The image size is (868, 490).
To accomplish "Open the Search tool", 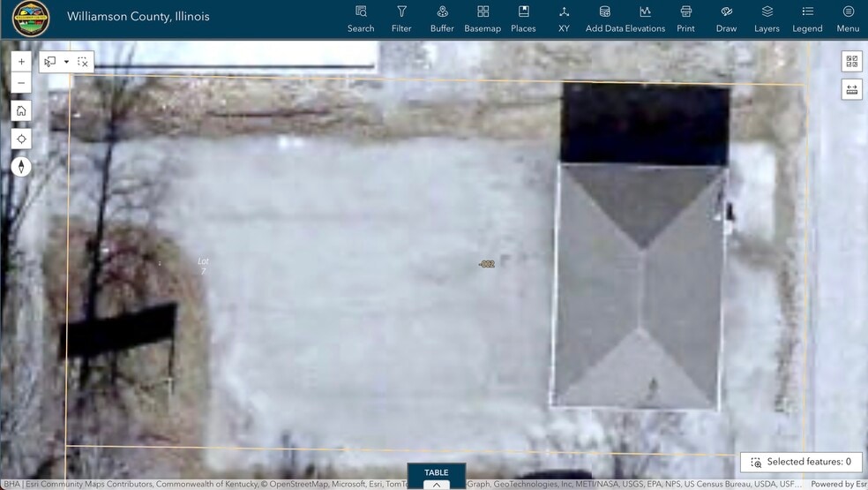I will [361, 19].
